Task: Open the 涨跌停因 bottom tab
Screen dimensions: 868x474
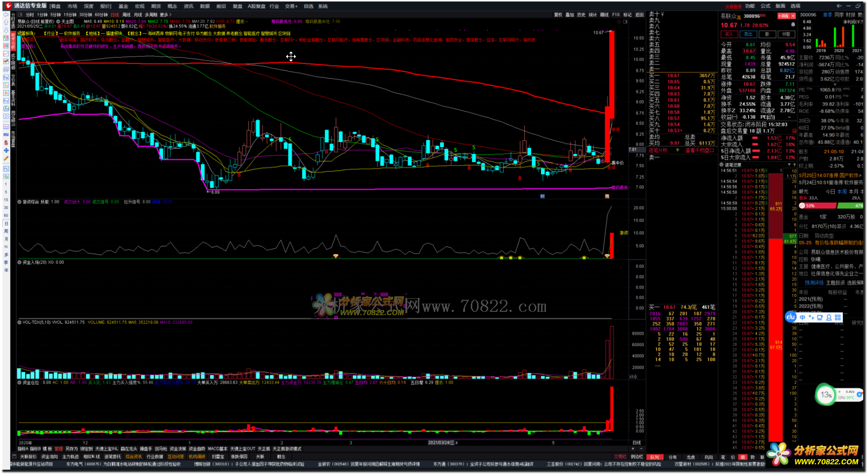Action: (239, 457)
